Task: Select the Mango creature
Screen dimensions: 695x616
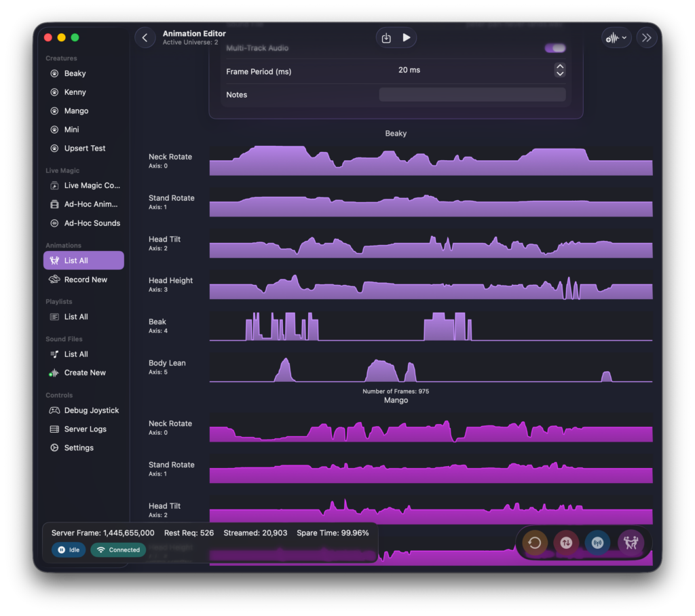Action: pyautogui.click(x=76, y=111)
